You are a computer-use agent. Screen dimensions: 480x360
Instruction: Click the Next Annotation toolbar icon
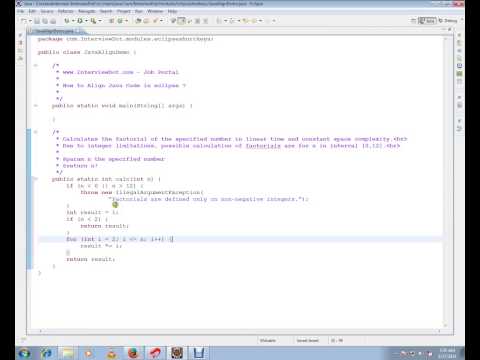[219, 21]
